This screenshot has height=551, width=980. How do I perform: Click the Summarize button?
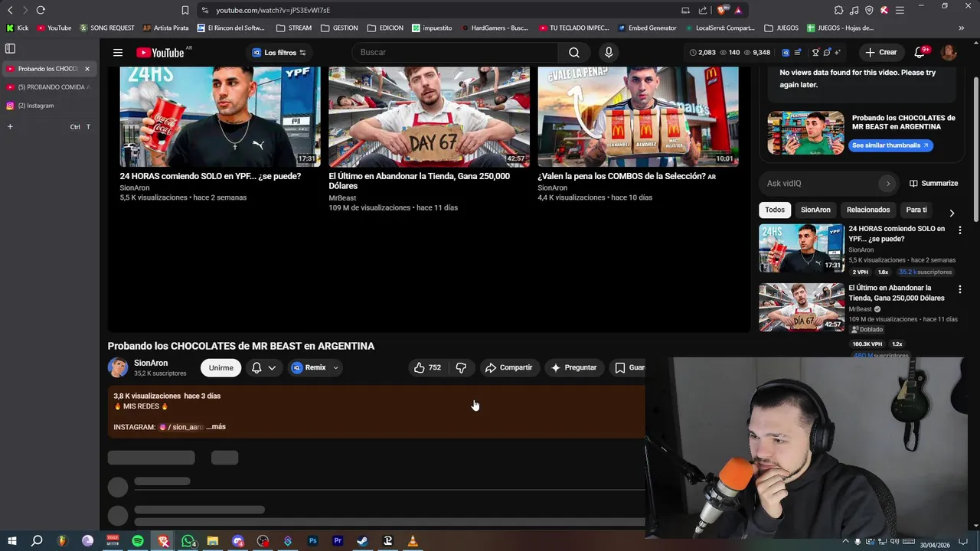[x=933, y=183]
